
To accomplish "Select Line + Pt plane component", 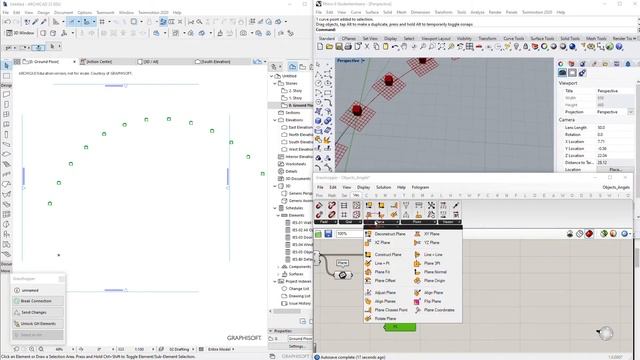I will [x=378, y=263].
